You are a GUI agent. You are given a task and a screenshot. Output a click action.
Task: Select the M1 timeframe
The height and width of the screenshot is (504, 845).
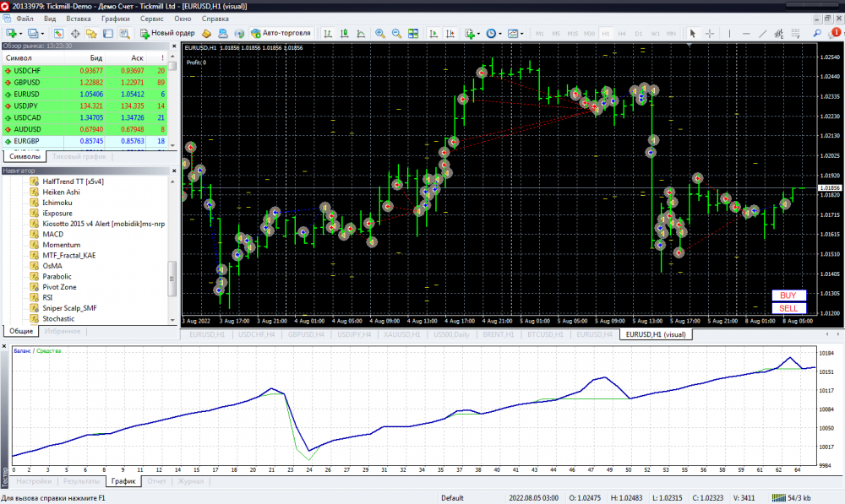539,34
